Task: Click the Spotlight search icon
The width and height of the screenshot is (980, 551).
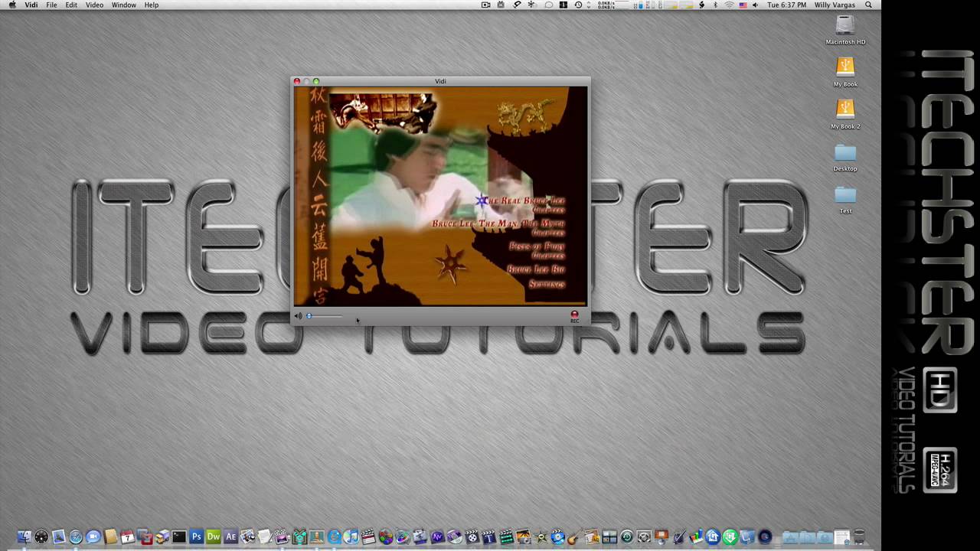Action: click(x=868, y=5)
